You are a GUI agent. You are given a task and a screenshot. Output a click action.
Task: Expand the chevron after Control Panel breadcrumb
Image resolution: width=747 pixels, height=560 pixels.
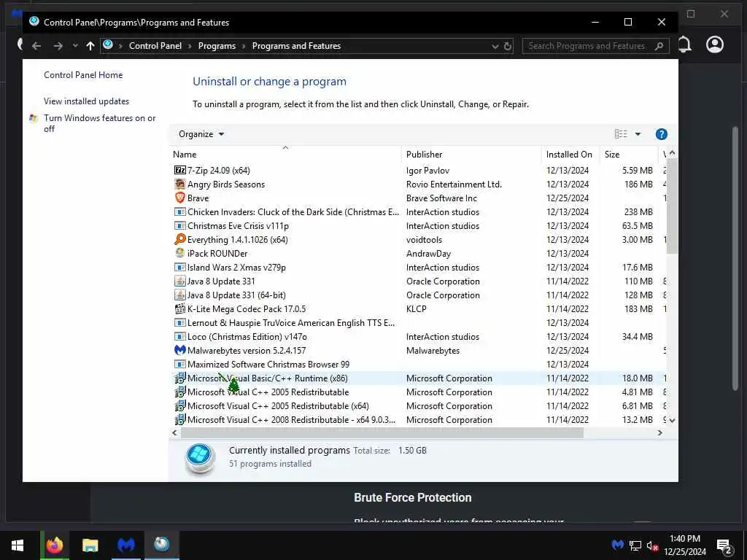(190, 46)
